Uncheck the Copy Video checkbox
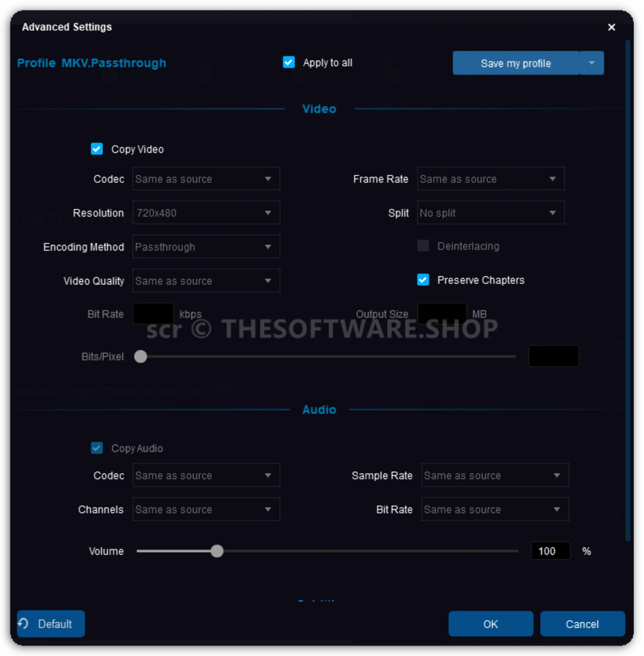Viewport: 644px width, 656px height. (97, 149)
